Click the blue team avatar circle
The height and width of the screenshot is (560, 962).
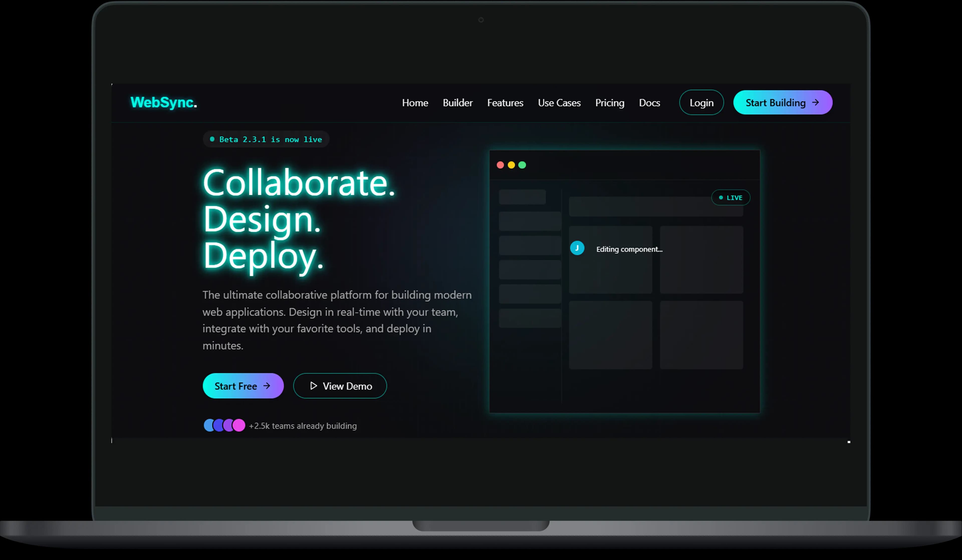pyautogui.click(x=209, y=425)
